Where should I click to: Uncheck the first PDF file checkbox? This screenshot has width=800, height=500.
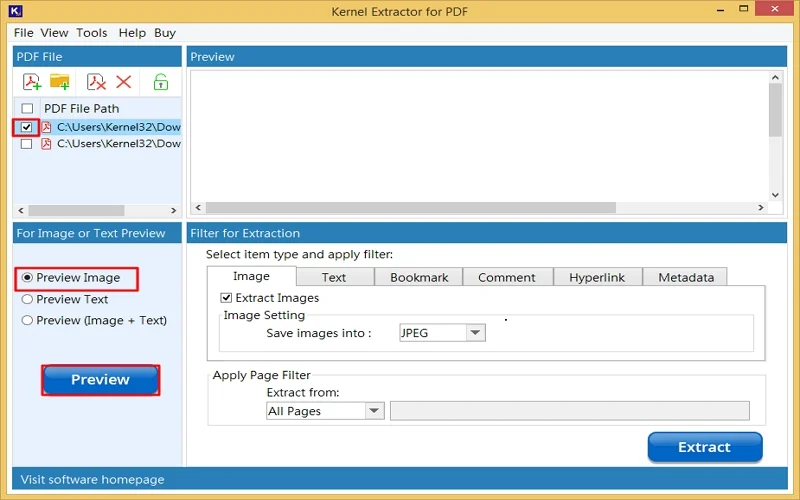click(x=27, y=127)
